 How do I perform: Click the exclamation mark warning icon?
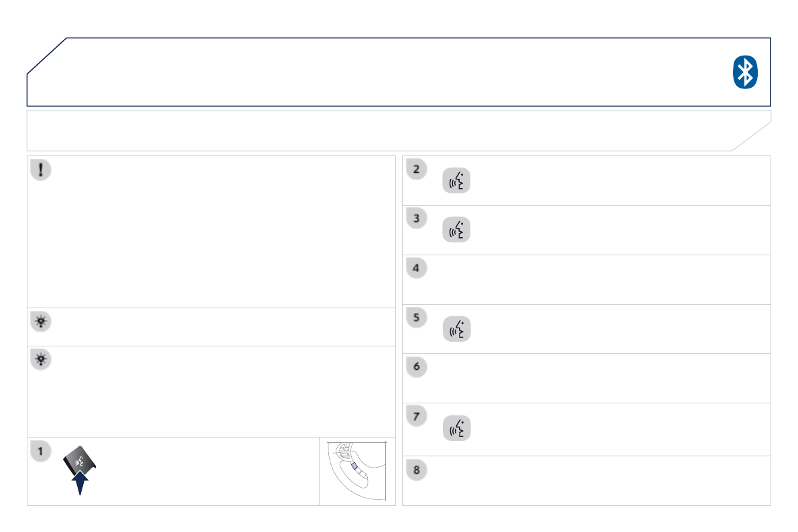pos(42,170)
